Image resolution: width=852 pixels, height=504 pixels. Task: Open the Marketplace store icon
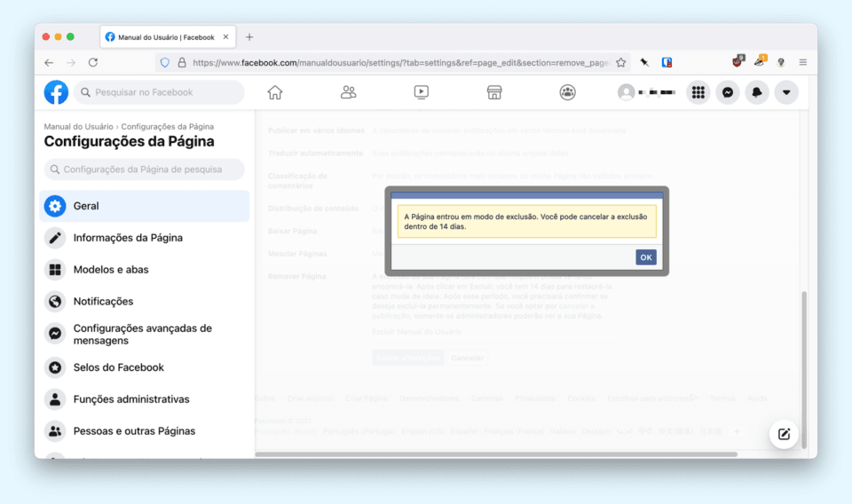(494, 92)
